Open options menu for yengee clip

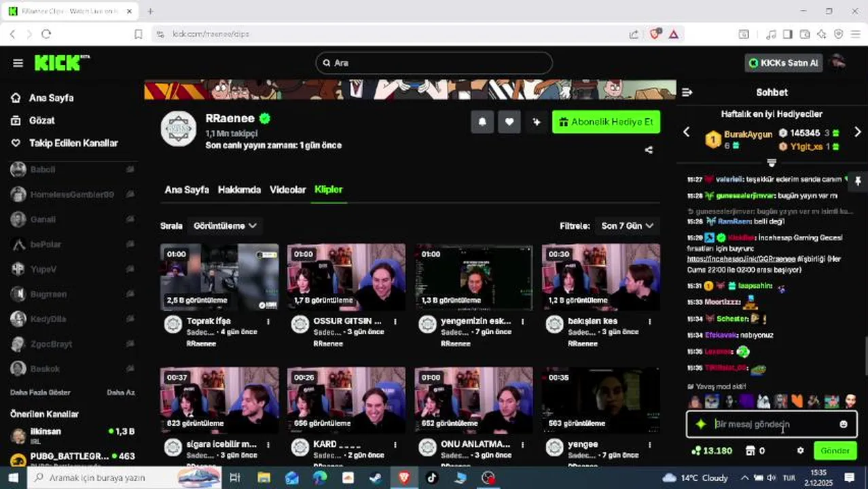click(x=650, y=445)
